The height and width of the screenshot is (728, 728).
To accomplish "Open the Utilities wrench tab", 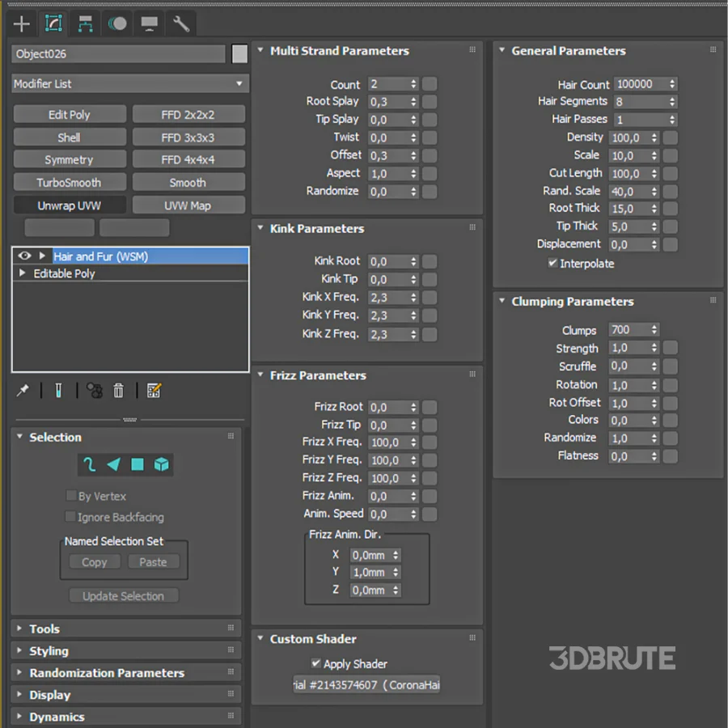I will tap(181, 23).
